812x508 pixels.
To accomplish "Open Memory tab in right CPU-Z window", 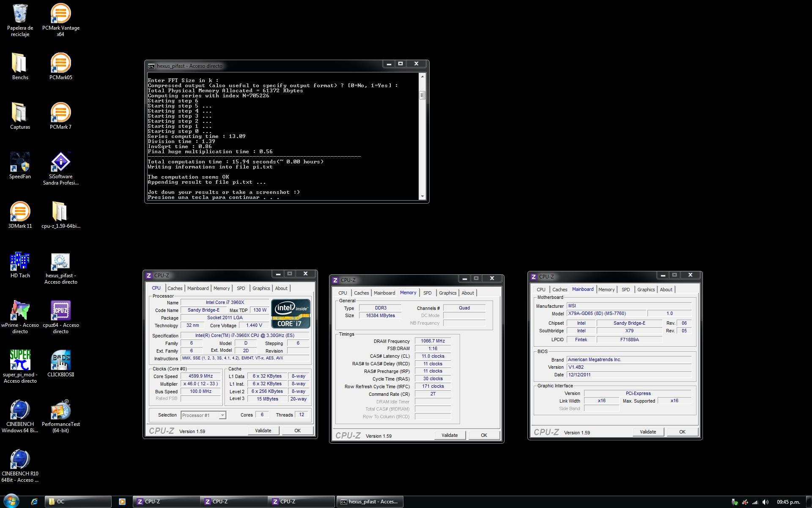I will pos(606,290).
